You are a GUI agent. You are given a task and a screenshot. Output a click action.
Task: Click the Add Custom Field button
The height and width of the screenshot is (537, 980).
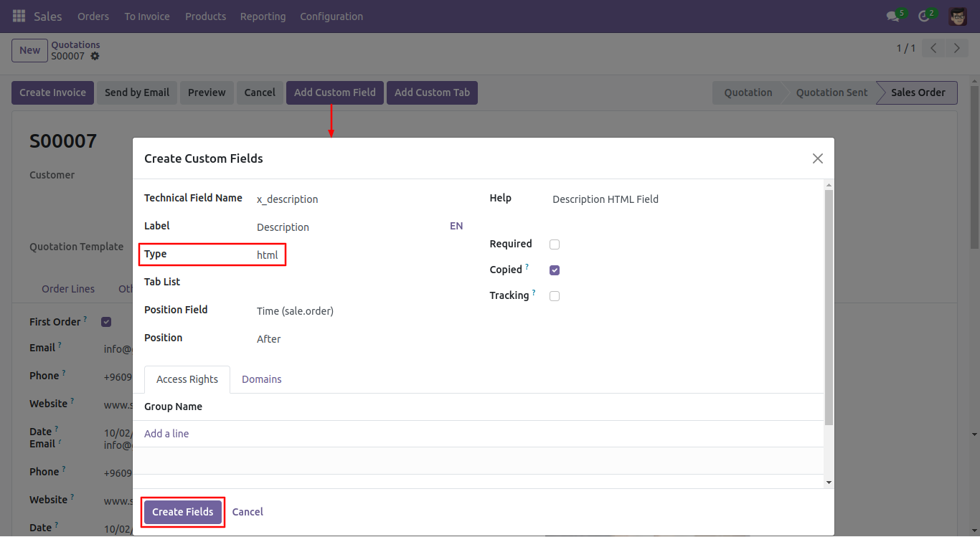[335, 92]
